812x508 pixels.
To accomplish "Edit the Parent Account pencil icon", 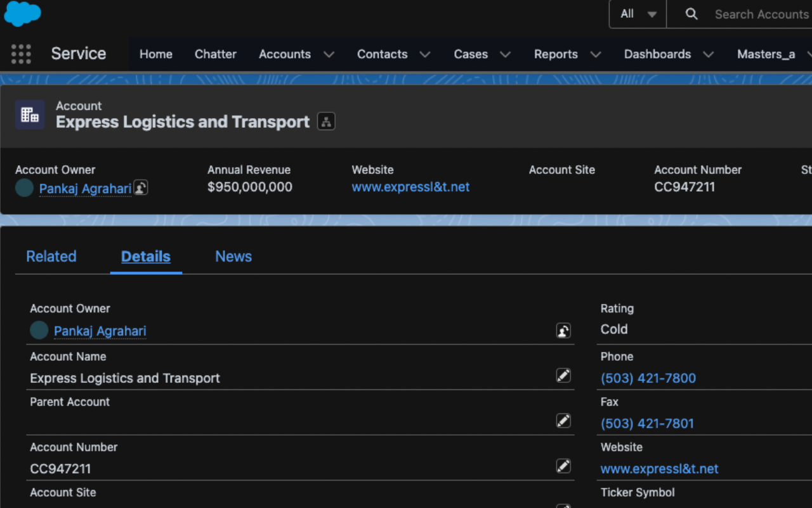I will (563, 420).
